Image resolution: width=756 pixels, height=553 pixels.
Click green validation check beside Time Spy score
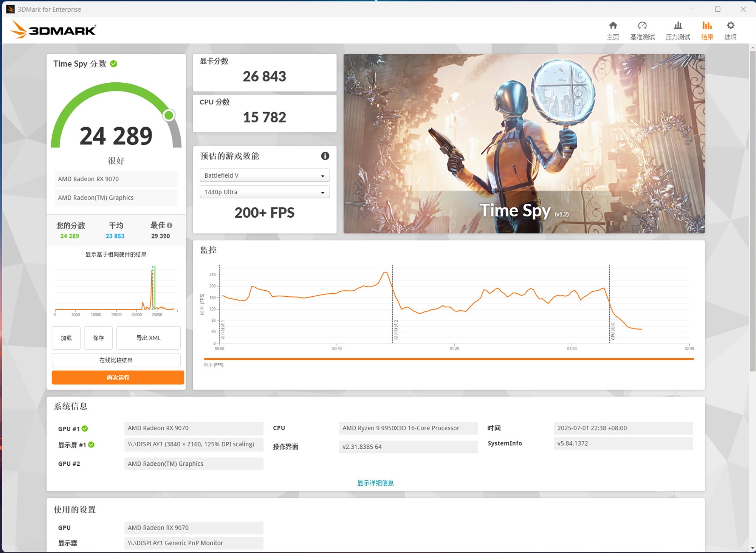click(114, 64)
